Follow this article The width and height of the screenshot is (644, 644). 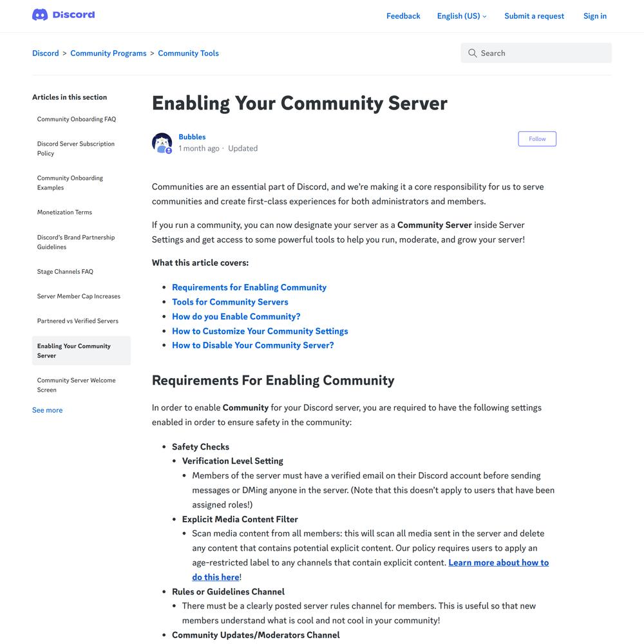click(537, 139)
